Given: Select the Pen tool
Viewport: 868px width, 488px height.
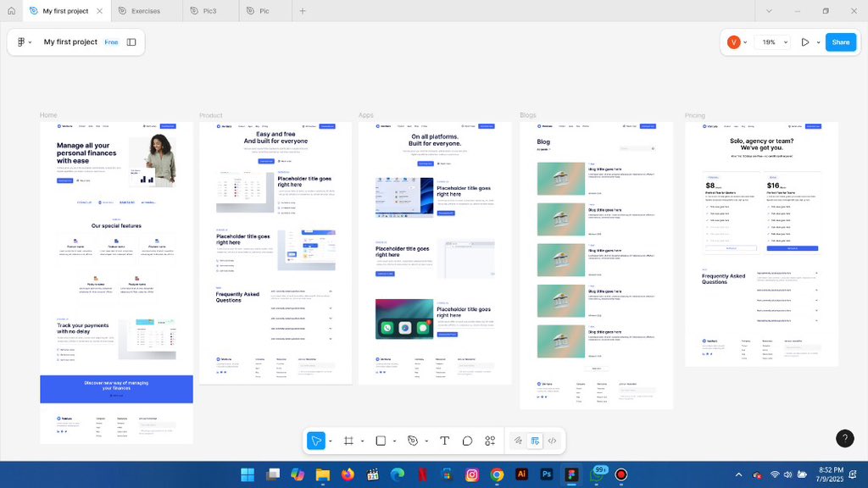Looking at the screenshot, I should tap(414, 441).
